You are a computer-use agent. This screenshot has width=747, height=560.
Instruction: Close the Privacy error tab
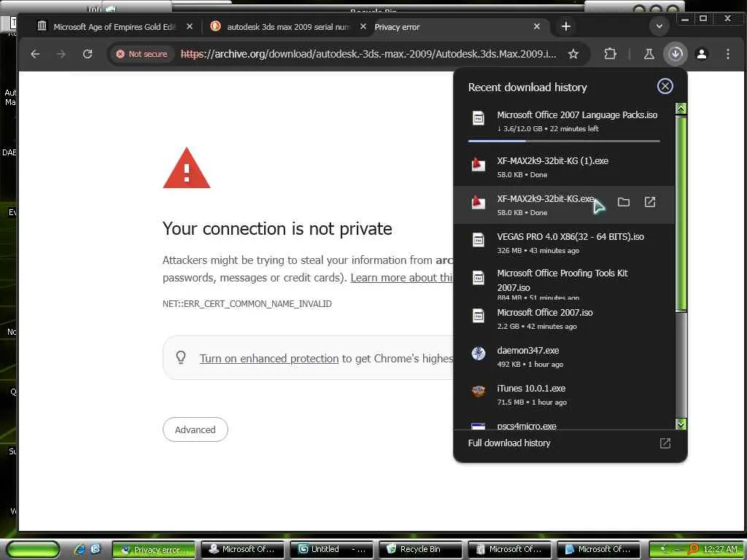[537, 27]
